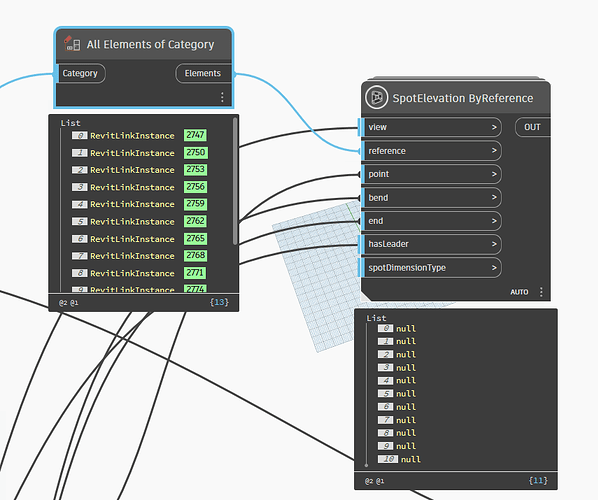Open the SpotElevation node three-dot menu
Image resolution: width=598 pixels, height=500 pixels.
(x=541, y=292)
